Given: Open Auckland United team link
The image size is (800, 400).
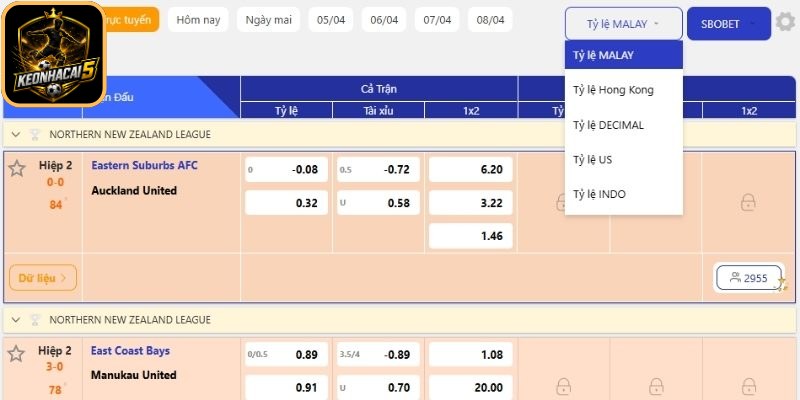Looking at the screenshot, I should (x=134, y=190).
